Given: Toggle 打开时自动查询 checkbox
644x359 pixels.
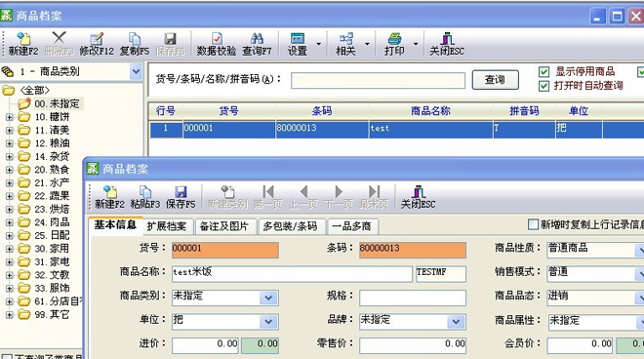Looking at the screenshot, I should (543, 86).
